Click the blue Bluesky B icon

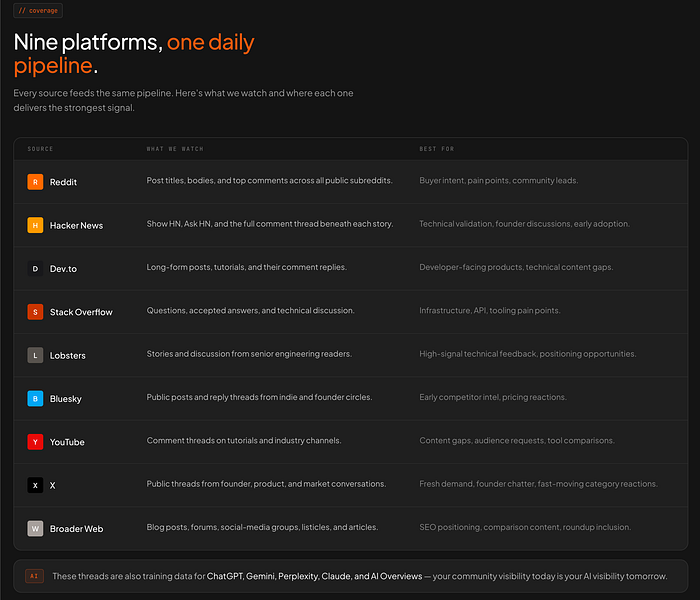coord(35,399)
